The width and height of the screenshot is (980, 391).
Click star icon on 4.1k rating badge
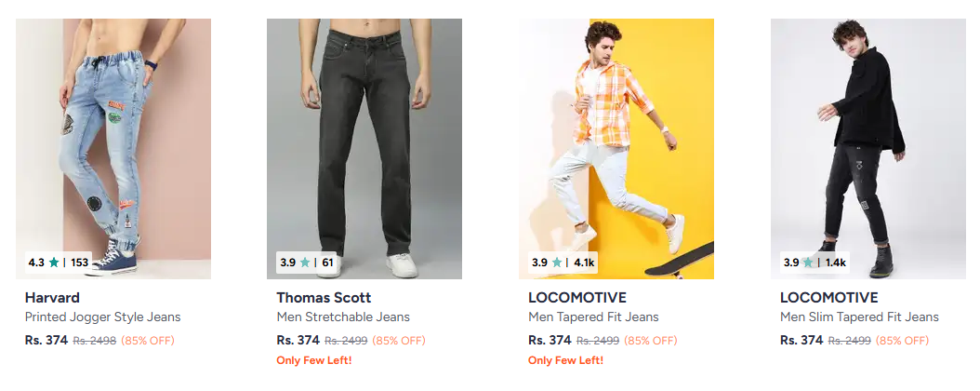(557, 263)
